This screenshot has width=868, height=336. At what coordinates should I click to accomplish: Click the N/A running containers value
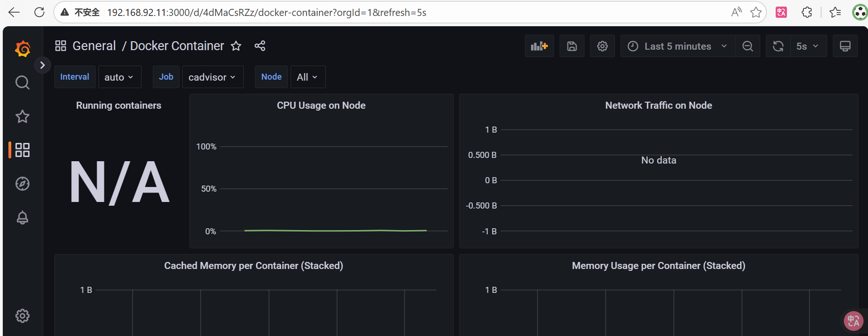(x=119, y=182)
